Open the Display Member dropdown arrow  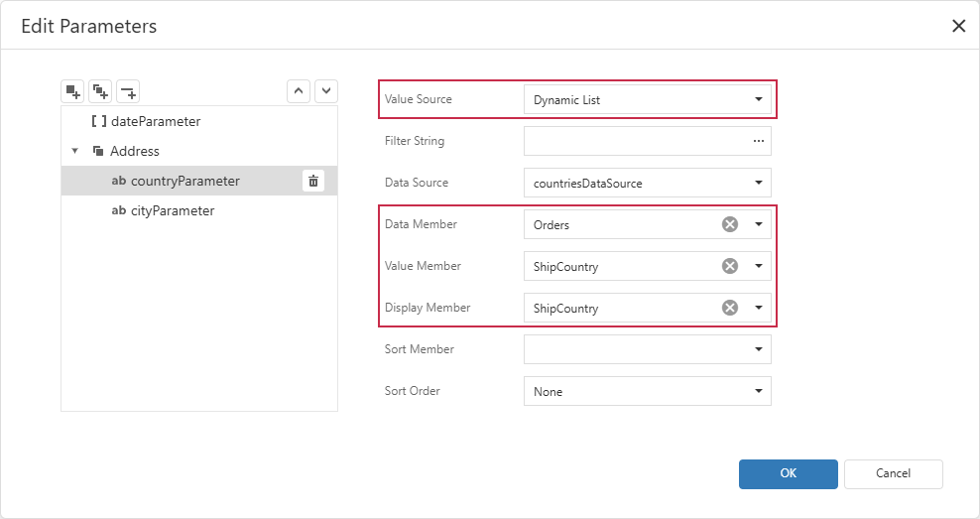pos(759,308)
